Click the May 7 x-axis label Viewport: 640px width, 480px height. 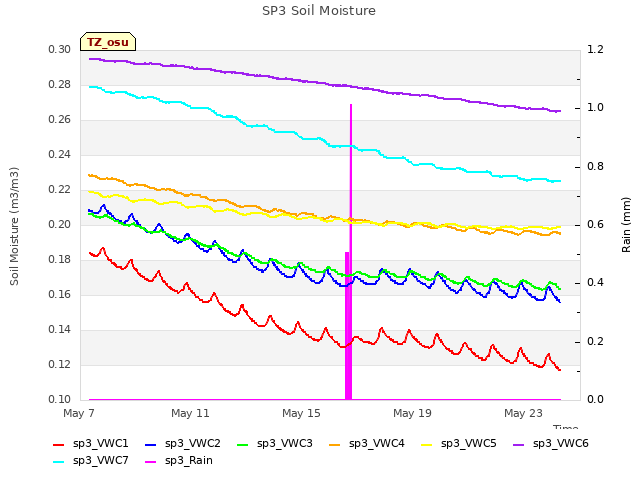79,413
